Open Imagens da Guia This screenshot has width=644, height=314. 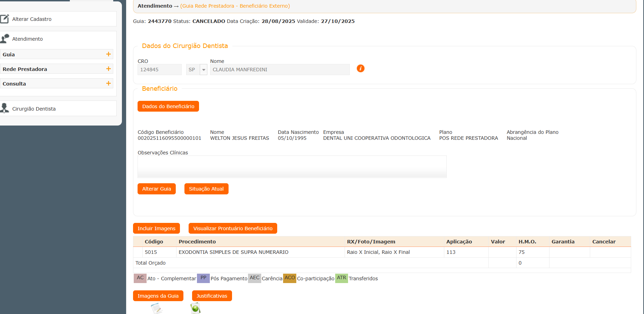click(158, 296)
